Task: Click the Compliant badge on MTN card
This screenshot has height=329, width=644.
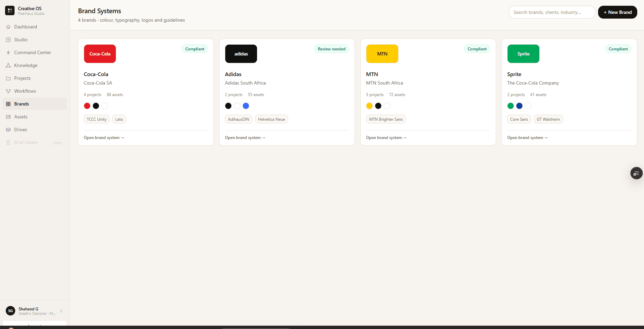Action: [477, 49]
